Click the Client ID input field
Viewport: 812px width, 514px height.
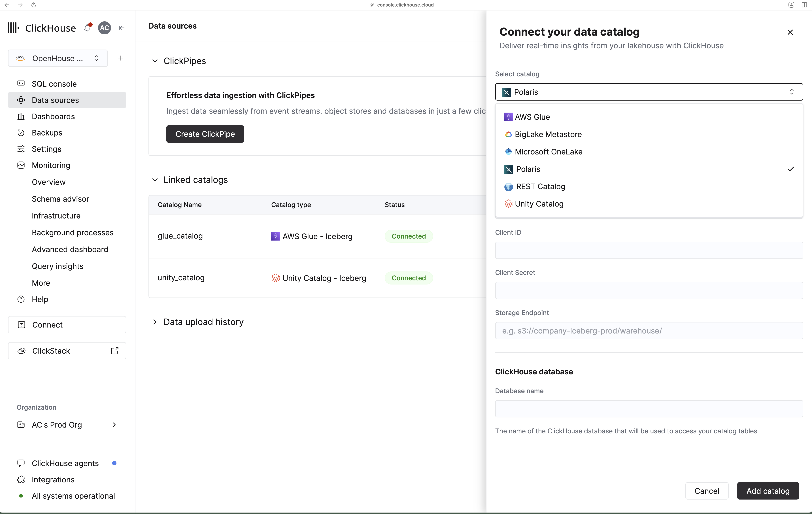click(x=649, y=250)
